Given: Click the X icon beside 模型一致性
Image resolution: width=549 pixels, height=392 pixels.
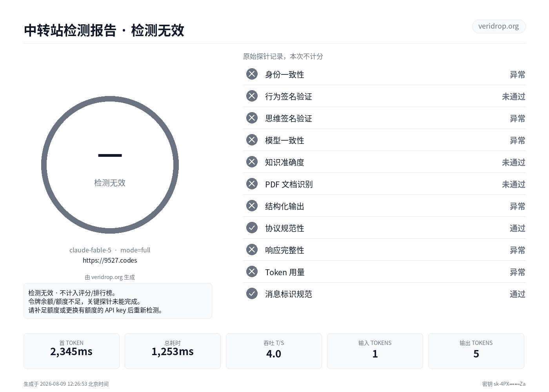Looking at the screenshot, I should (252, 140).
